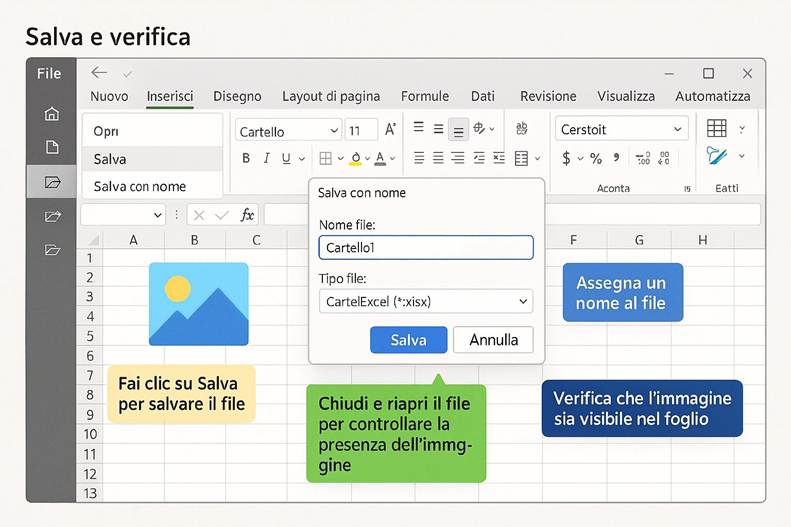The height and width of the screenshot is (527, 791).
Task: Click the File button
Action: (49, 74)
